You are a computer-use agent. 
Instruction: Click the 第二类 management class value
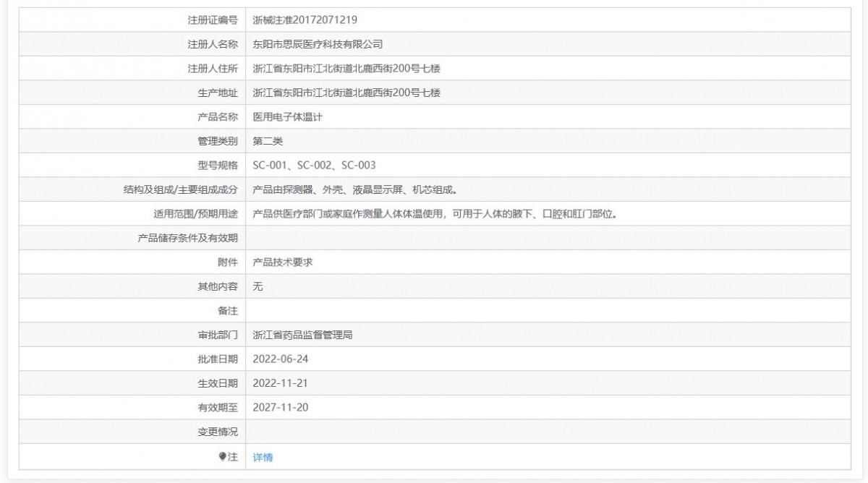pyautogui.click(x=268, y=142)
